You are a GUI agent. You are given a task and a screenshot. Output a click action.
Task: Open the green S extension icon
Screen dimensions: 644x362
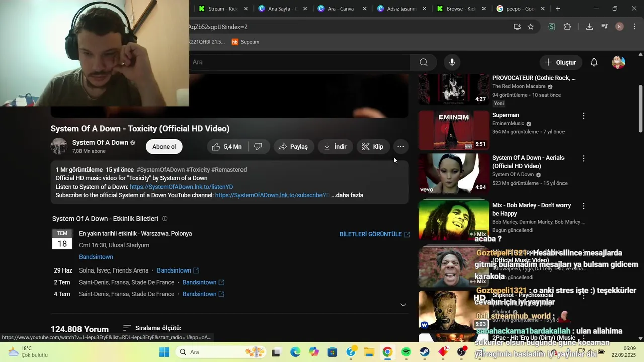point(552,27)
